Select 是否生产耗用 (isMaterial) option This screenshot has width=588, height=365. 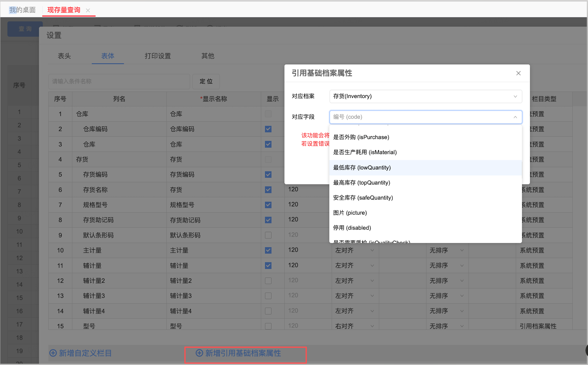(x=426, y=152)
